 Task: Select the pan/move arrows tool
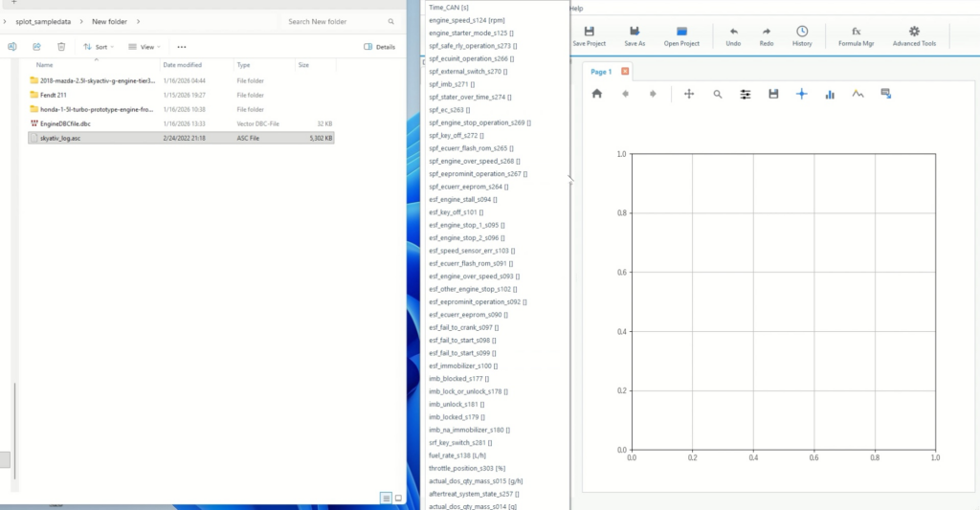coord(689,94)
